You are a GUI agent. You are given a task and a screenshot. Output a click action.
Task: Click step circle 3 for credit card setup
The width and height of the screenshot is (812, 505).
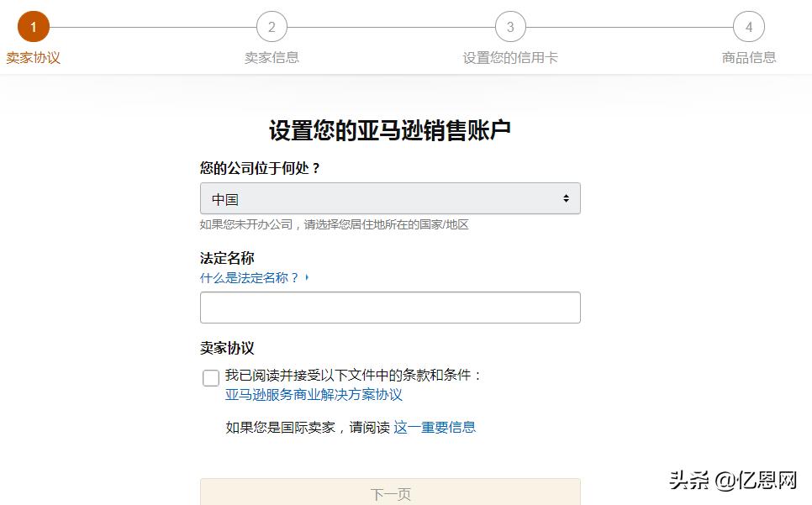[x=509, y=27]
